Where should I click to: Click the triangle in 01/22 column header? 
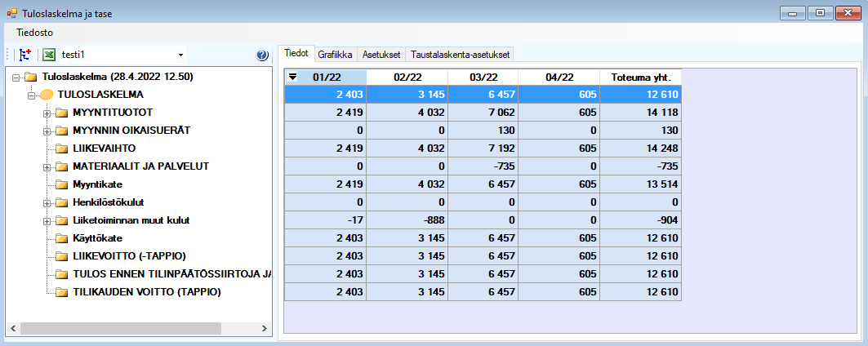point(293,77)
